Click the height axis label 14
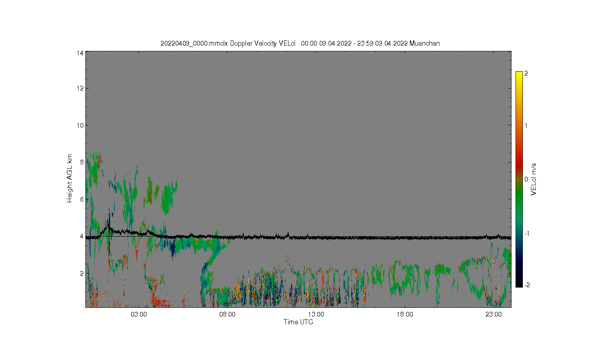 (x=80, y=53)
